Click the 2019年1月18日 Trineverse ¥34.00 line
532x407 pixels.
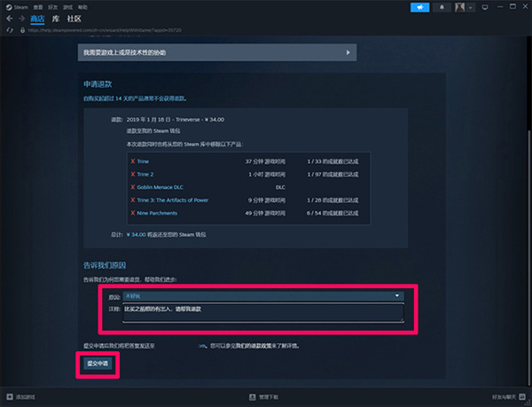pyautogui.click(x=175, y=120)
